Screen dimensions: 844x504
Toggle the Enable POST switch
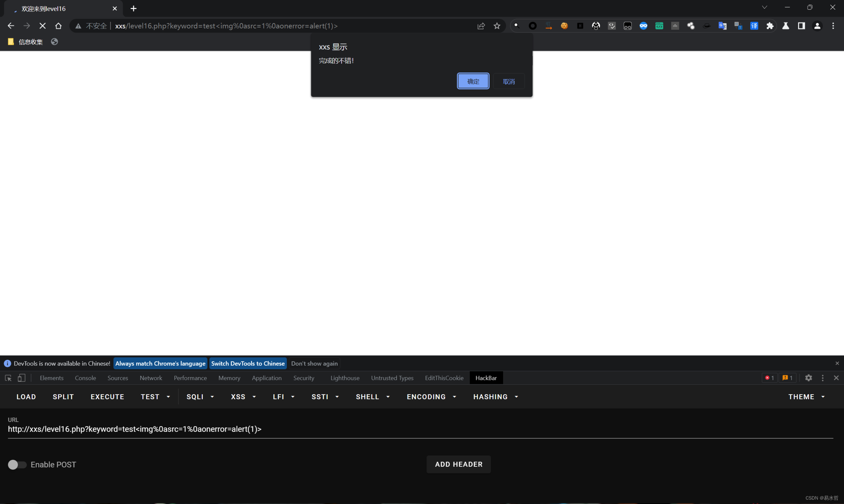tap(17, 464)
